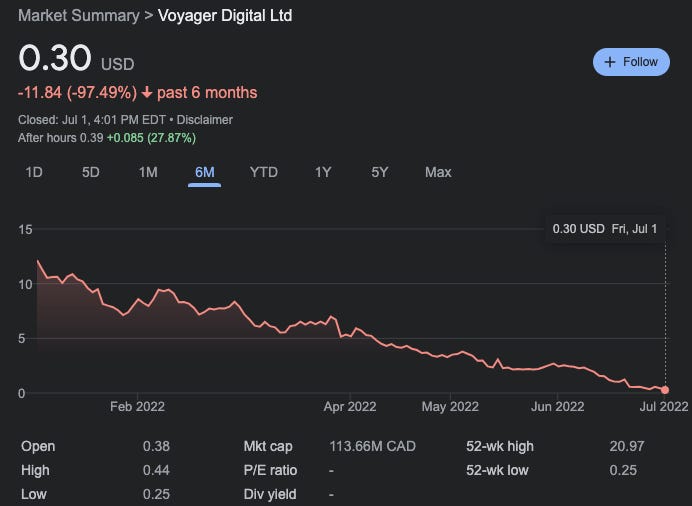This screenshot has height=506, width=692.
Task: Click the red Jul 1 data point marker
Action: point(665,390)
